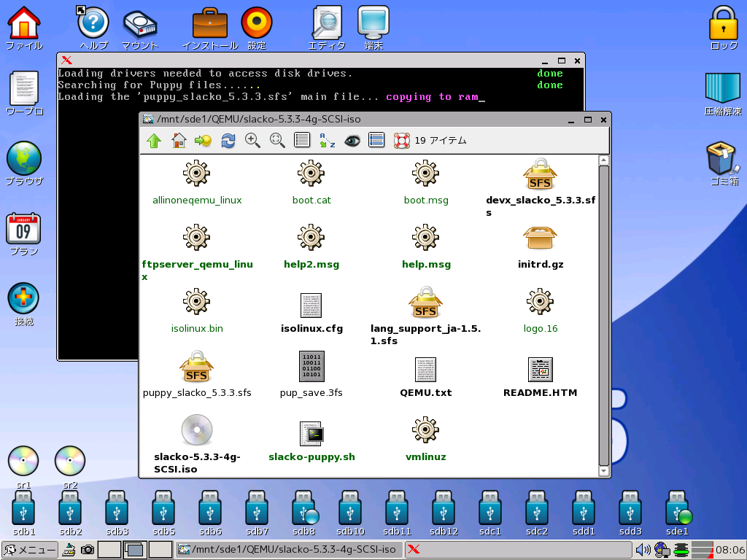Open the README.HTM file

(540, 370)
